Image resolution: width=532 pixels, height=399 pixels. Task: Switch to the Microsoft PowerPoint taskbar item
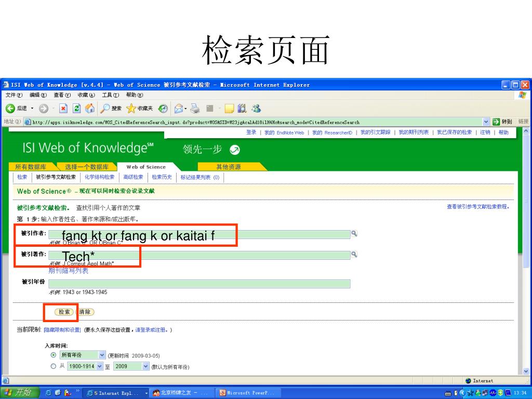coord(248,393)
